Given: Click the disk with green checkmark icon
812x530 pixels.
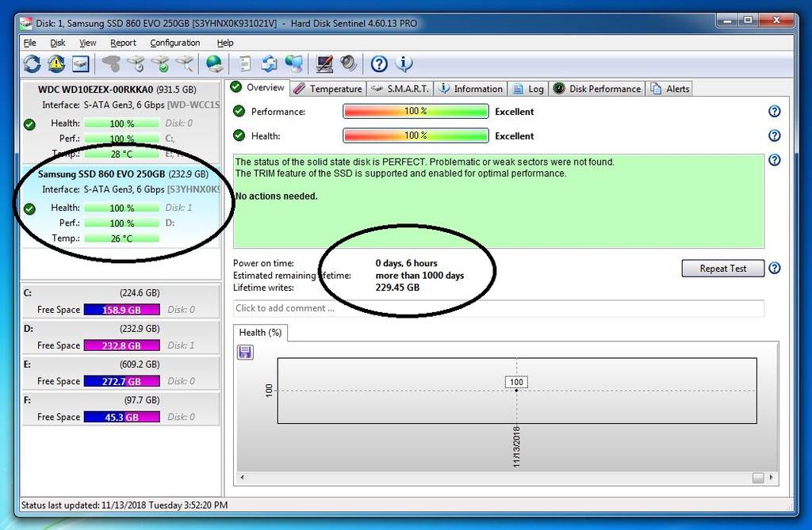Looking at the screenshot, I should 160,63.
